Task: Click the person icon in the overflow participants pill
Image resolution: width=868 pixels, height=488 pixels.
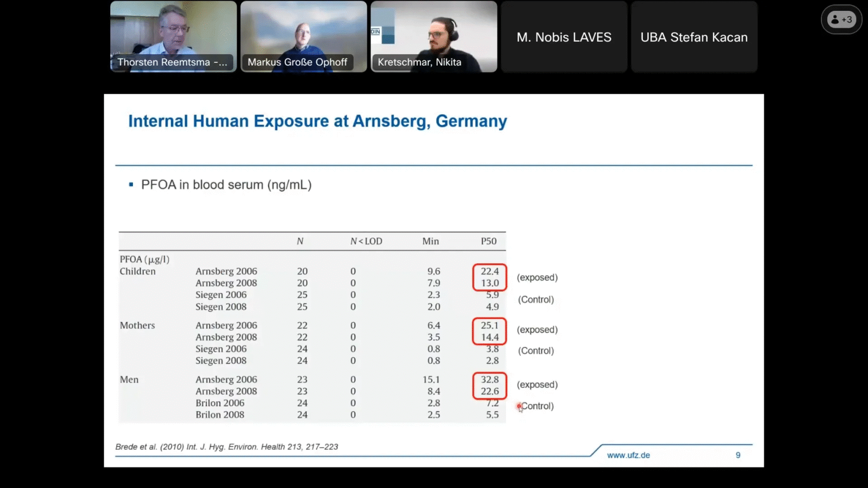Action: coord(834,20)
